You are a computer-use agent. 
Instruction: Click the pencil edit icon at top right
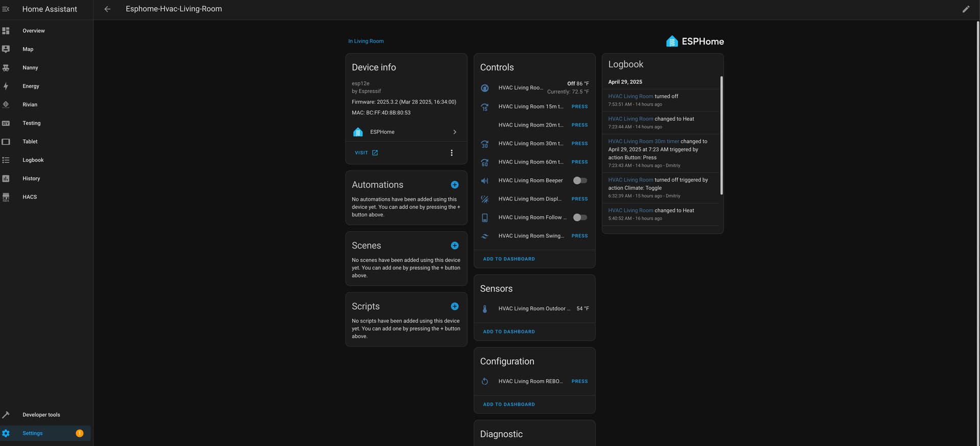tap(966, 9)
